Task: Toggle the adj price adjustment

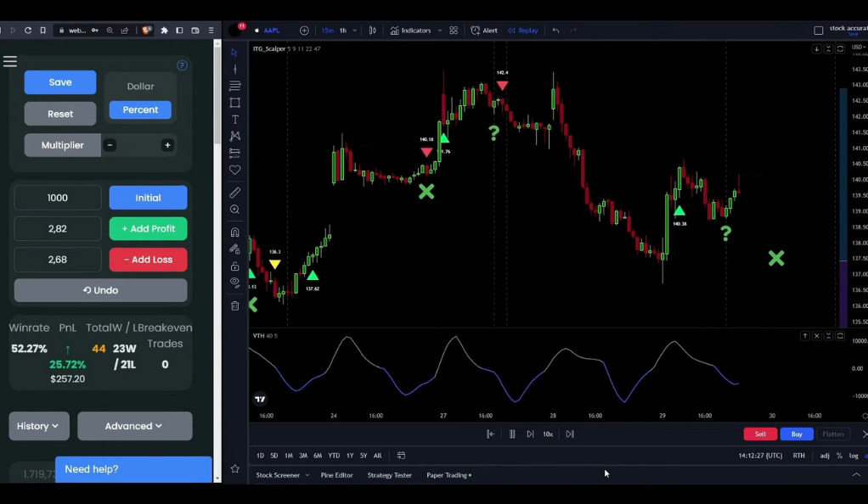Action: coord(825,456)
